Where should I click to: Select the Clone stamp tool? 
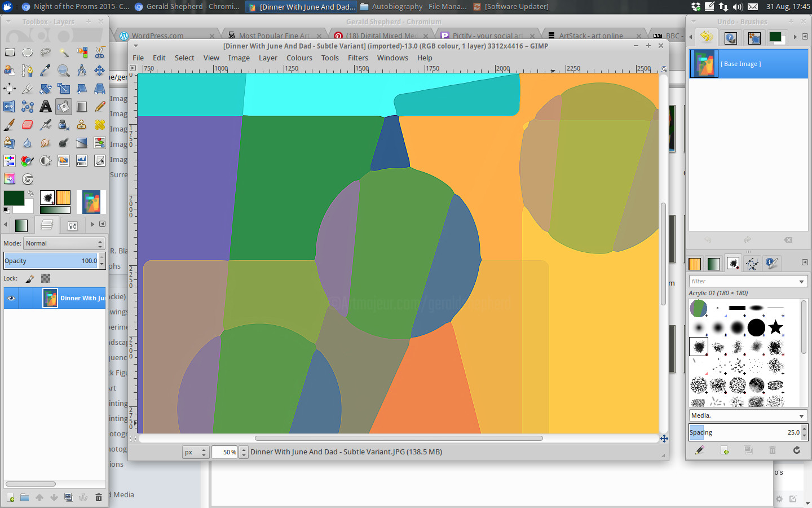[x=82, y=125]
